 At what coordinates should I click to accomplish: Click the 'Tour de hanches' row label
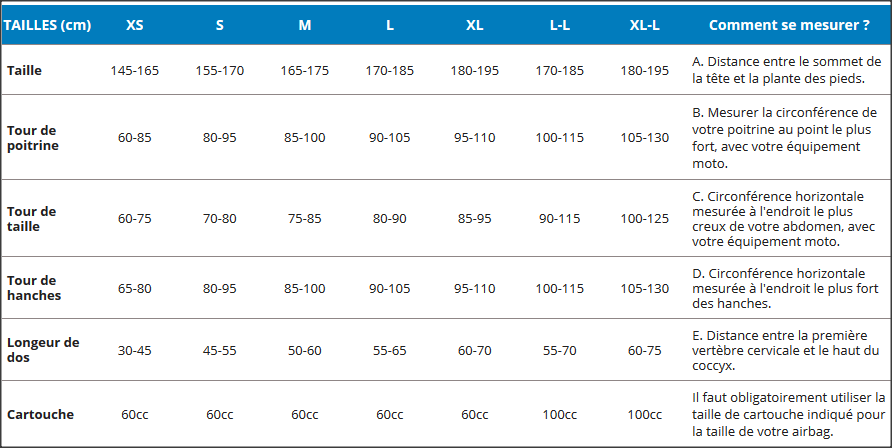click(x=34, y=288)
